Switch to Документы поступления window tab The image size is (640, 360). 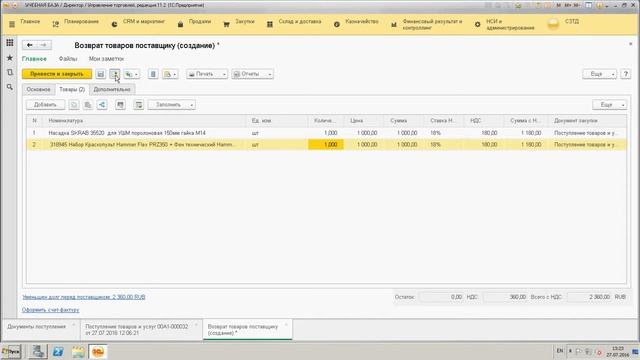pyautogui.click(x=40, y=329)
